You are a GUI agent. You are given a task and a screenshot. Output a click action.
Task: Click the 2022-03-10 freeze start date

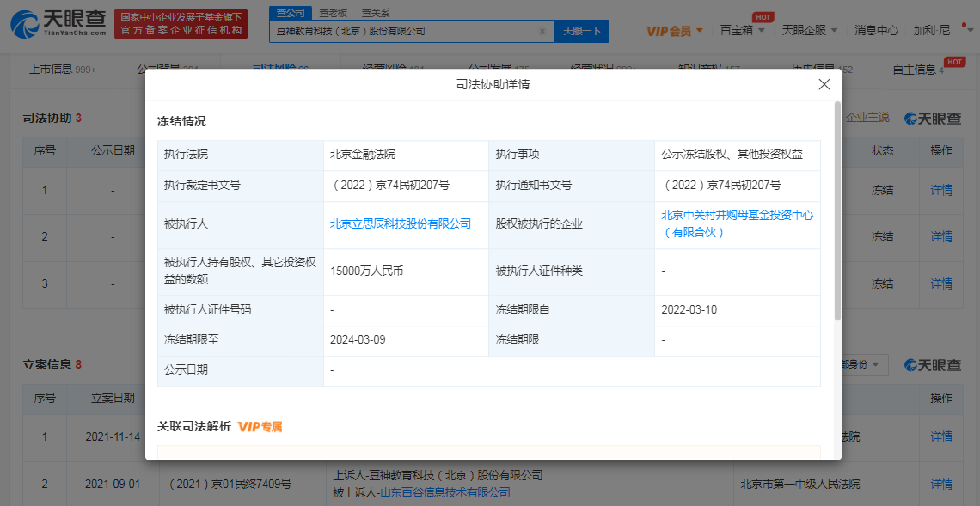tap(689, 309)
